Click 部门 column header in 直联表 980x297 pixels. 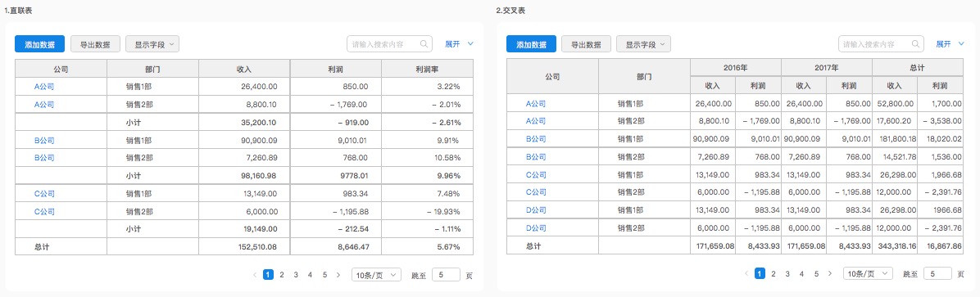(x=152, y=69)
